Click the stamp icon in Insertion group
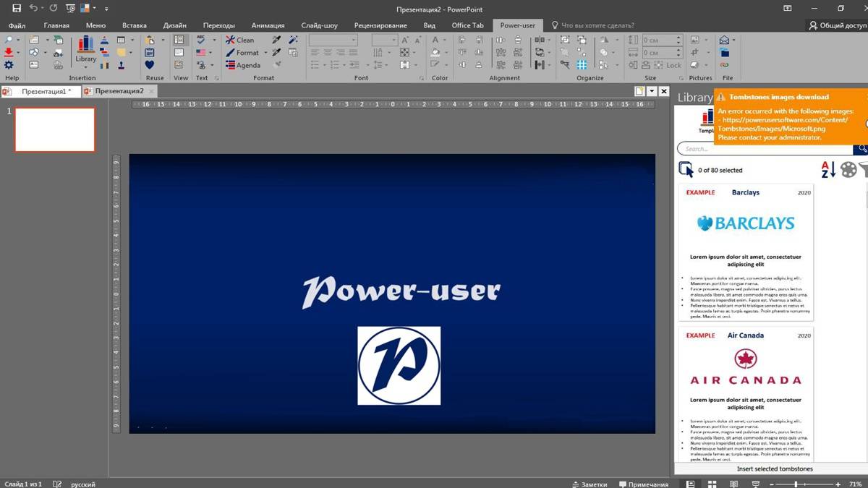This screenshot has height=488, width=868. 121,65
